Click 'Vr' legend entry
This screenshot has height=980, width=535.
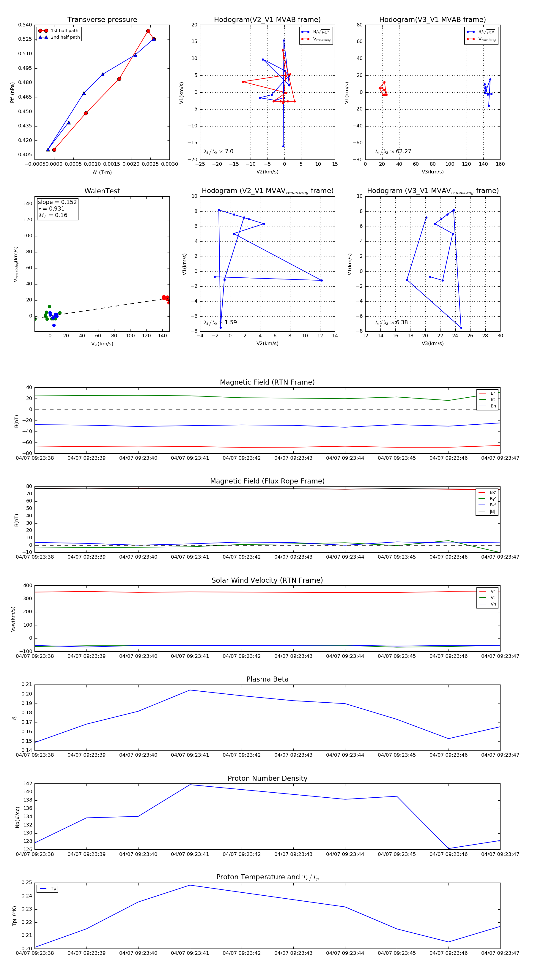487,591
